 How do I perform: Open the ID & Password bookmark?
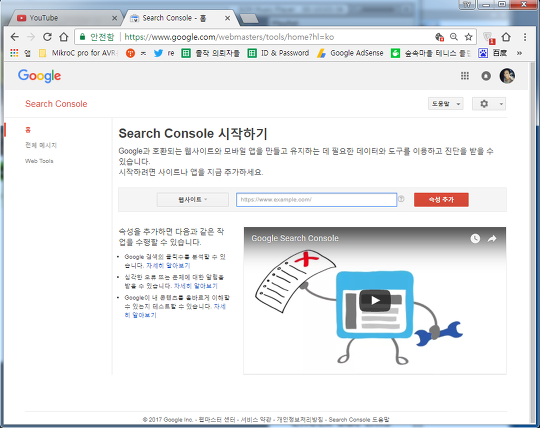[x=279, y=53]
